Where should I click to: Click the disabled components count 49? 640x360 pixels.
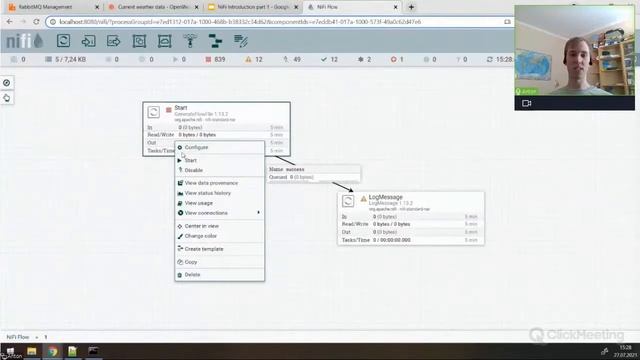tap(292, 60)
